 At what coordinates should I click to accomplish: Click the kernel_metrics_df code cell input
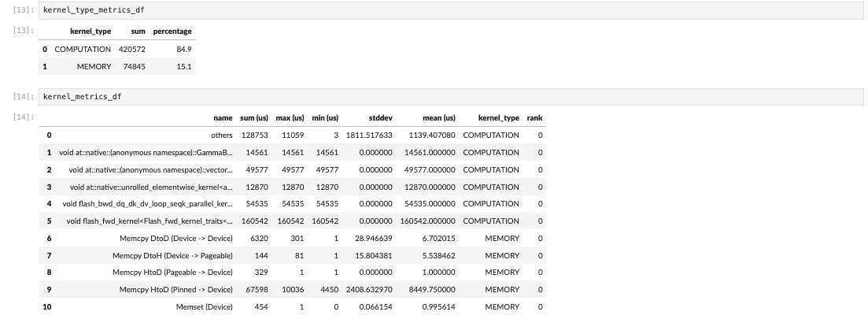pyautogui.click(x=451, y=97)
